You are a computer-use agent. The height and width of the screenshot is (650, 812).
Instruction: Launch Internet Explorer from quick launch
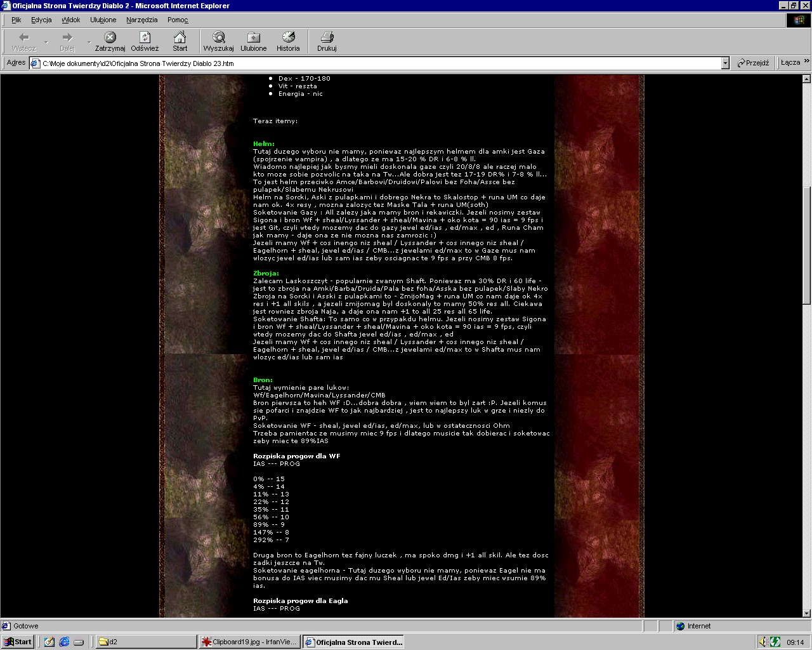64,642
